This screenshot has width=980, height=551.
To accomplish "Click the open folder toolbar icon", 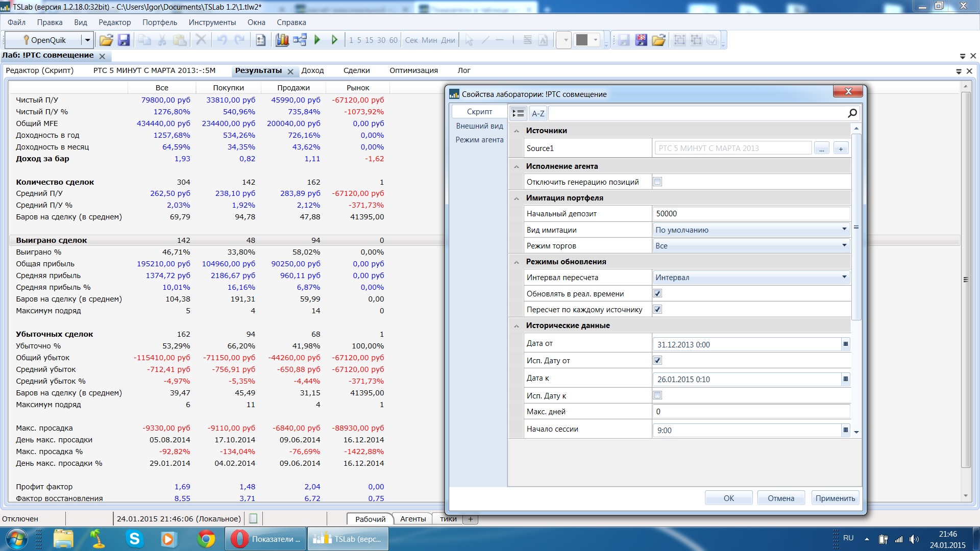I will [106, 40].
